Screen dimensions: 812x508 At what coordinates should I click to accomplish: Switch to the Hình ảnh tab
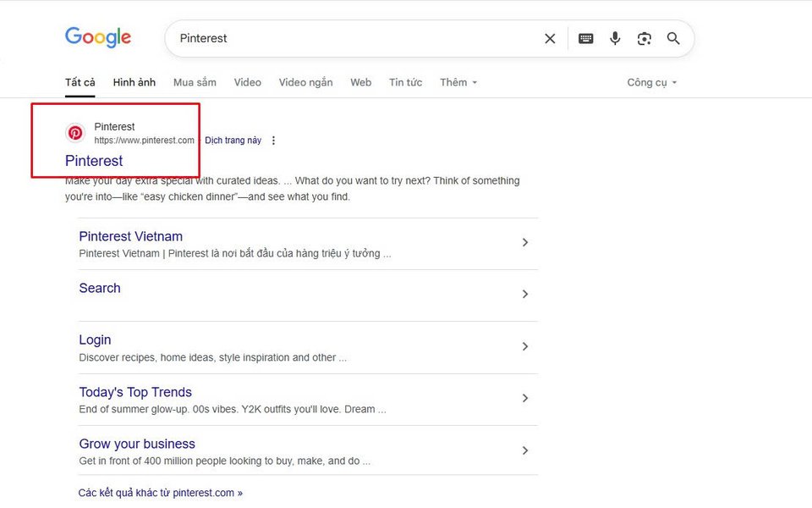point(134,82)
